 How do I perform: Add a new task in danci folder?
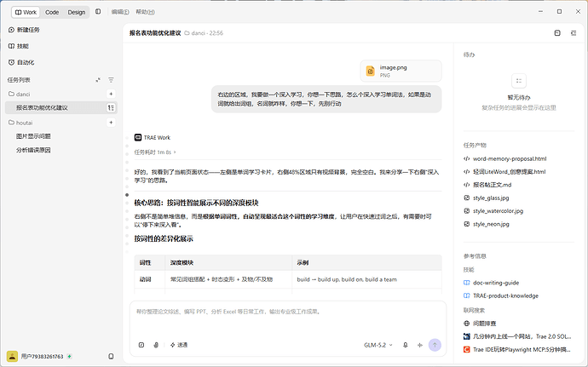coord(111,94)
